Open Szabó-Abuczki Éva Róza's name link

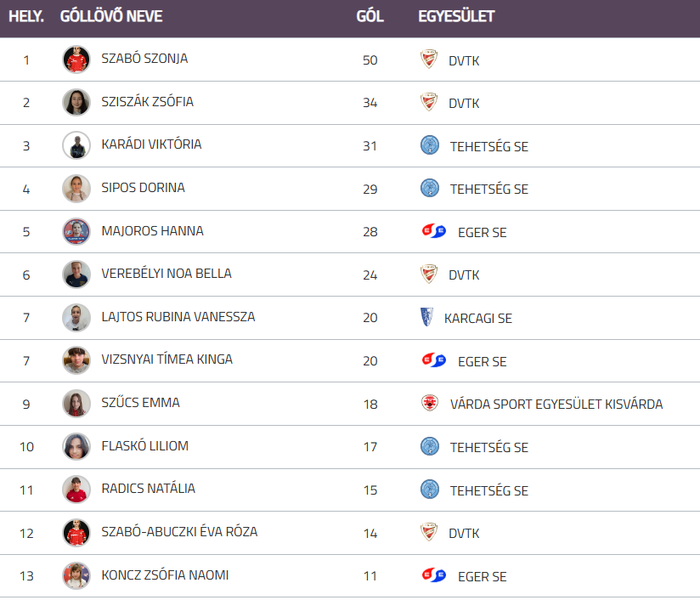pos(178,532)
